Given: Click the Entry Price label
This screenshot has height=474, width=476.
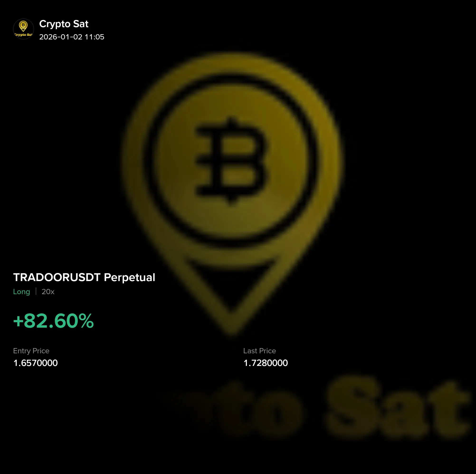Looking at the screenshot, I should pyautogui.click(x=31, y=351).
